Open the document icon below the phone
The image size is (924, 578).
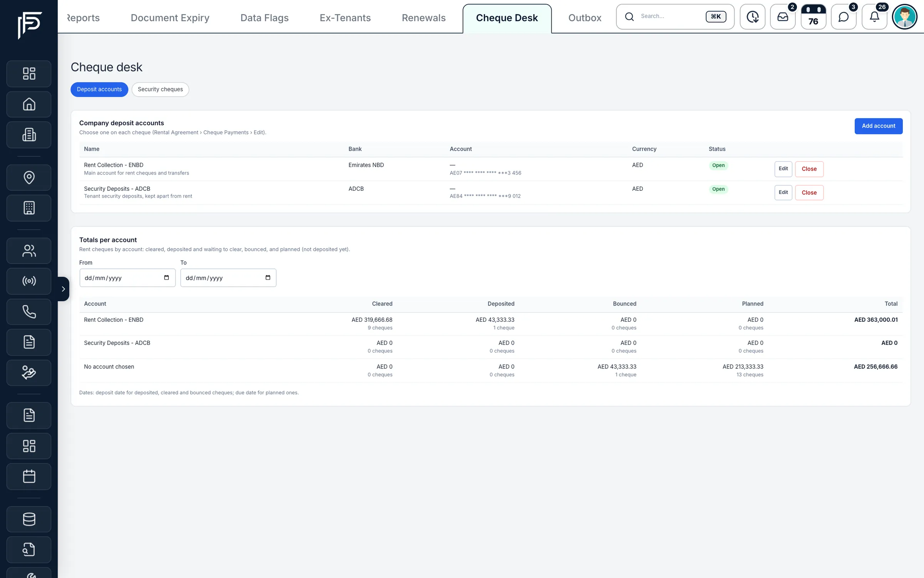point(29,342)
